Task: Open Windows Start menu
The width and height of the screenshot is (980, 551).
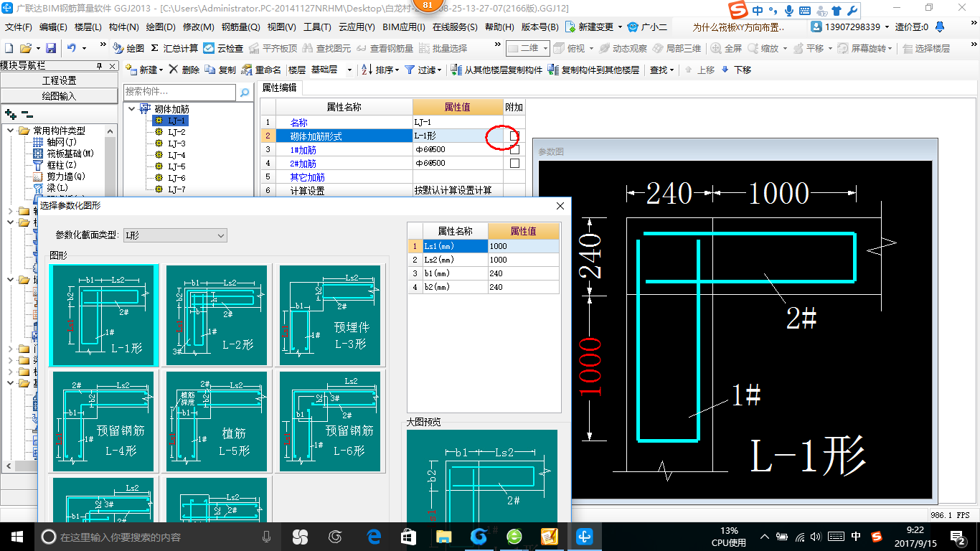Action: (17, 536)
